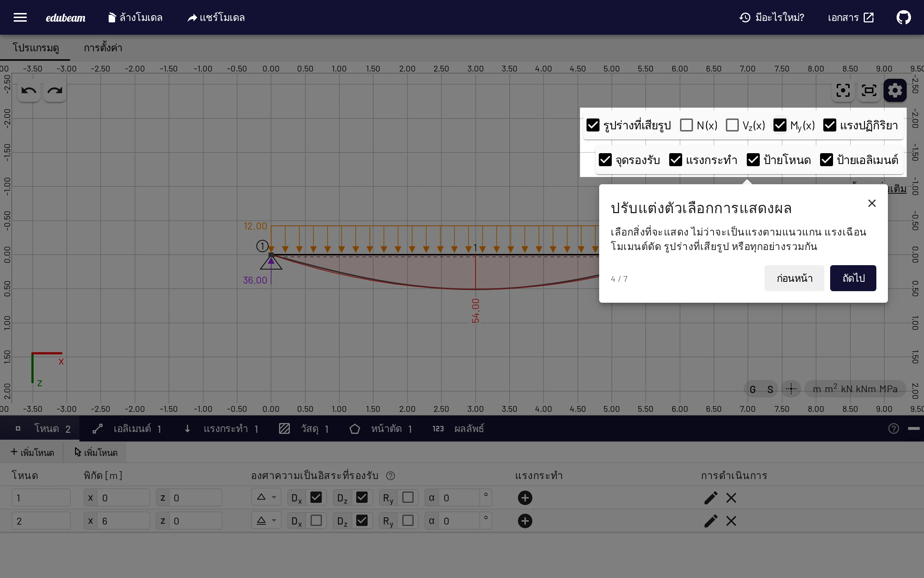Open support type dropdown for node 1
Screen dimensions: 924x578
[266, 497]
